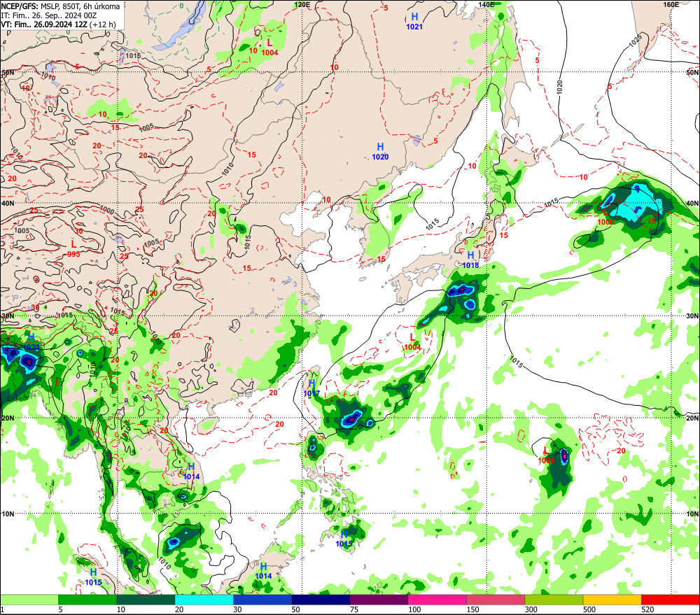Pick the medium green 5–10 legend swatch
The height and width of the screenshot is (615, 700).
click(87, 600)
